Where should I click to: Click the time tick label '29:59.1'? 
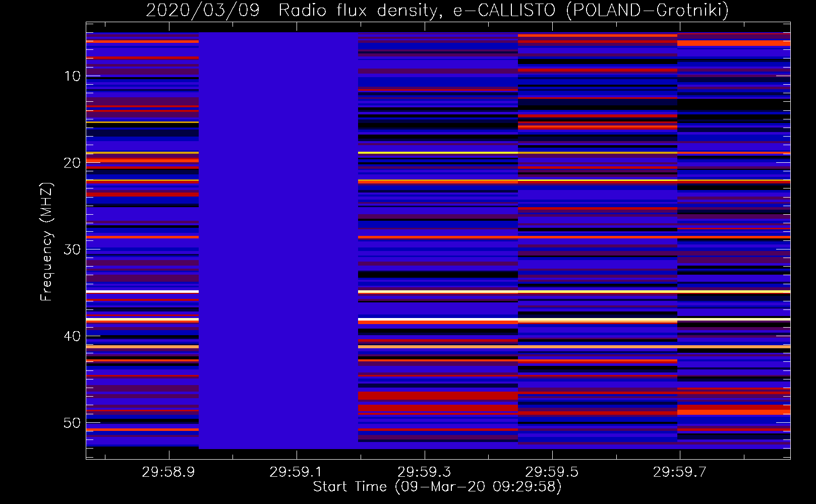[x=296, y=472]
